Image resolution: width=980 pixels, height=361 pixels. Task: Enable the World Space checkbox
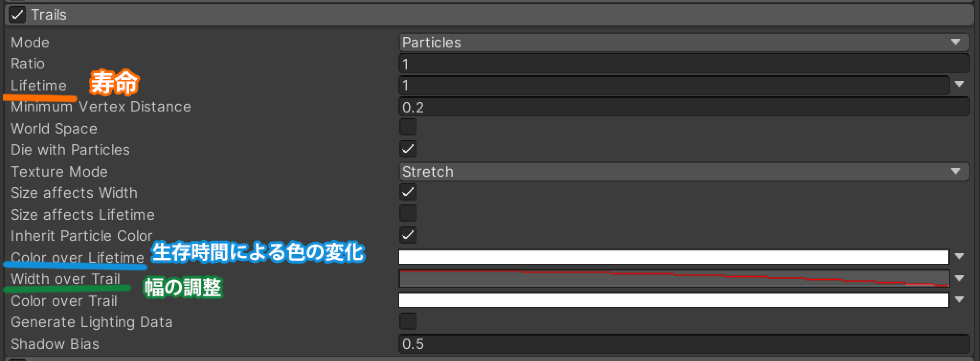tap(408, 127)
